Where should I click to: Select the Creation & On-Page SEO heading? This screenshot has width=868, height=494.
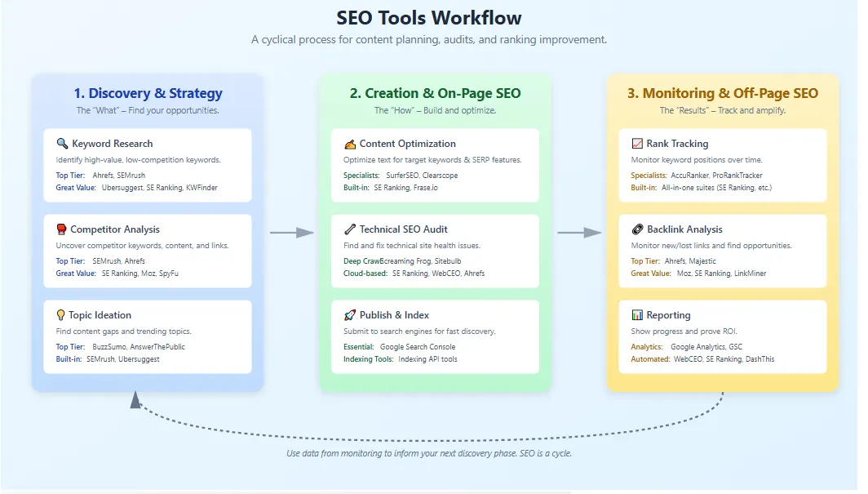pos(435,93)
